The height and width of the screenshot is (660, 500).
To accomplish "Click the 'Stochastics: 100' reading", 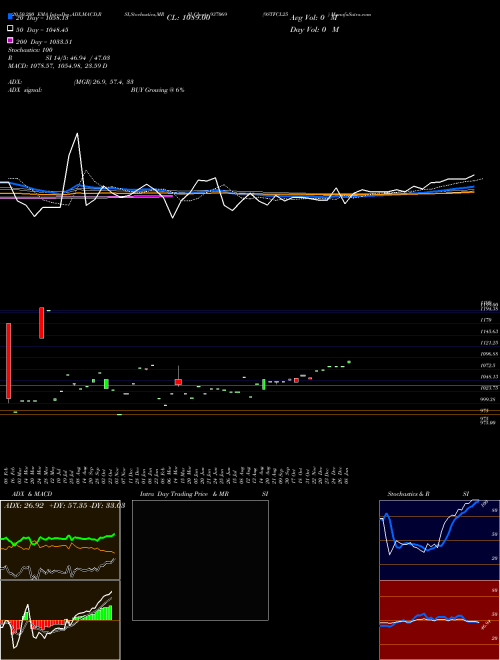I will (30, 50).
